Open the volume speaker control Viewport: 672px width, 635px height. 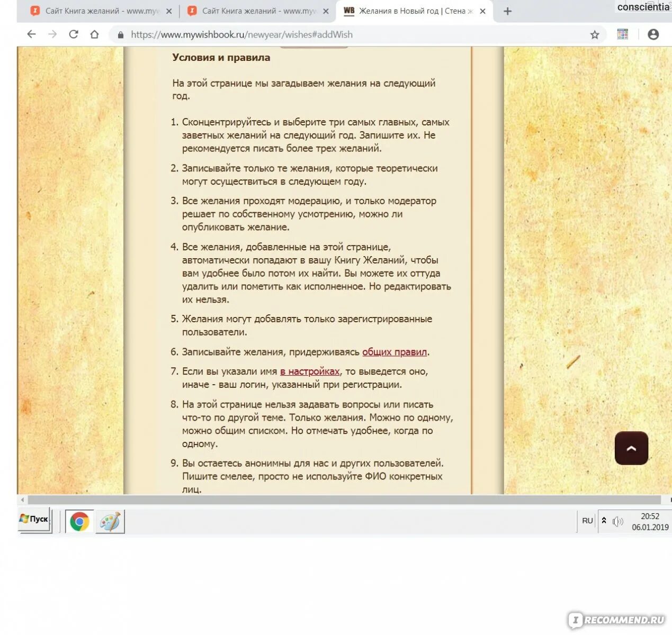pyautogui.click(x=617, y=522)
